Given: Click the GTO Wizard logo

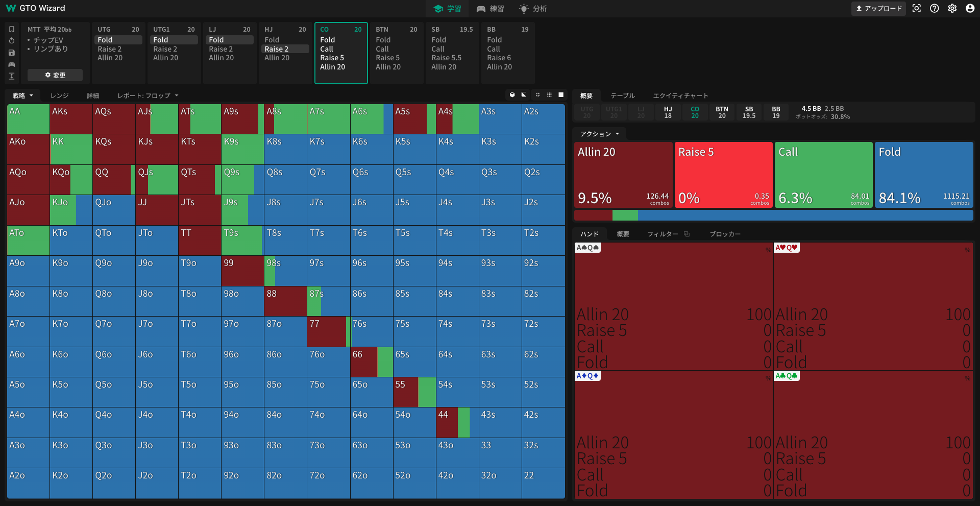Looking at the screenshot, I should (x=35, y=8).
